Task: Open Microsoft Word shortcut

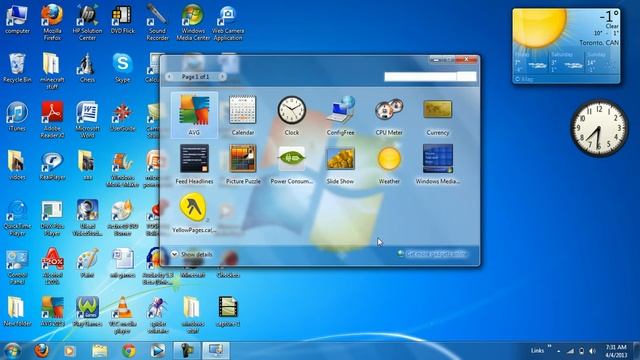Action: 87,120
